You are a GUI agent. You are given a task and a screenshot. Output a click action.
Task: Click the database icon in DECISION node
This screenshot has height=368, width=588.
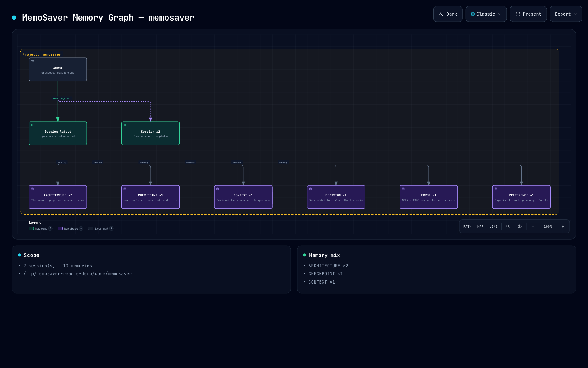310,189
